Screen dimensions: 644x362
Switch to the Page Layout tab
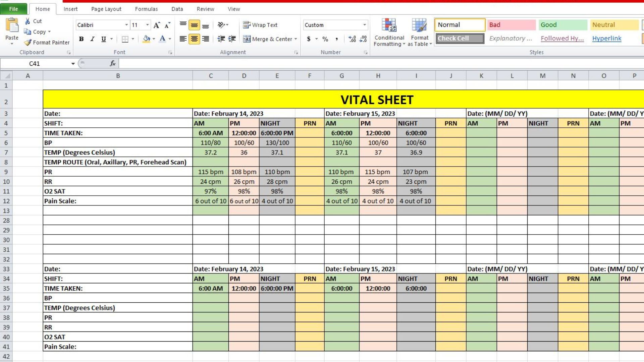pyautogui.click(x=106, y=9)
